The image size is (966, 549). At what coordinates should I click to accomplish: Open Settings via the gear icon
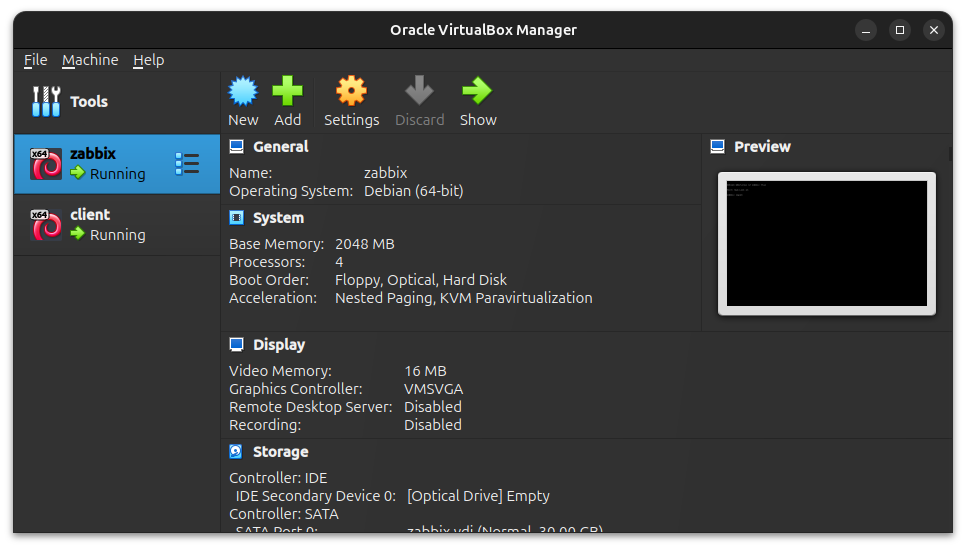(x=351, y=92)
